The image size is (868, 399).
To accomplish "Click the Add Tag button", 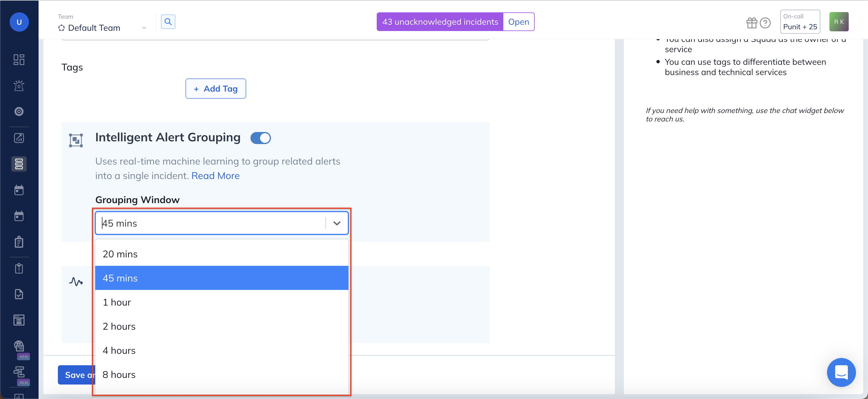I will coord(216,89).
